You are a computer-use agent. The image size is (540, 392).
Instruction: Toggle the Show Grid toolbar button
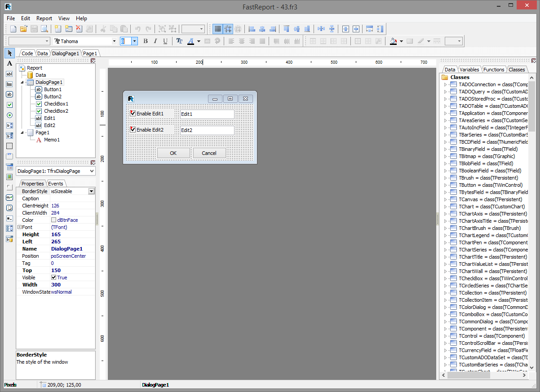(x=217, y=29)
